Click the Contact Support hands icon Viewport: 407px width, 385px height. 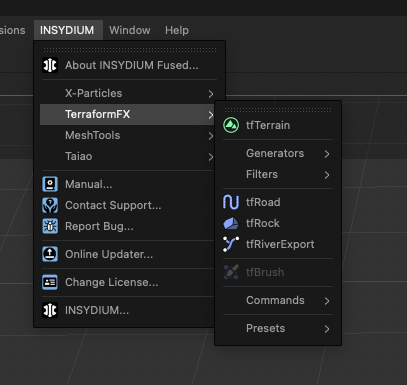pyautogui.click(x=50, y=205)
